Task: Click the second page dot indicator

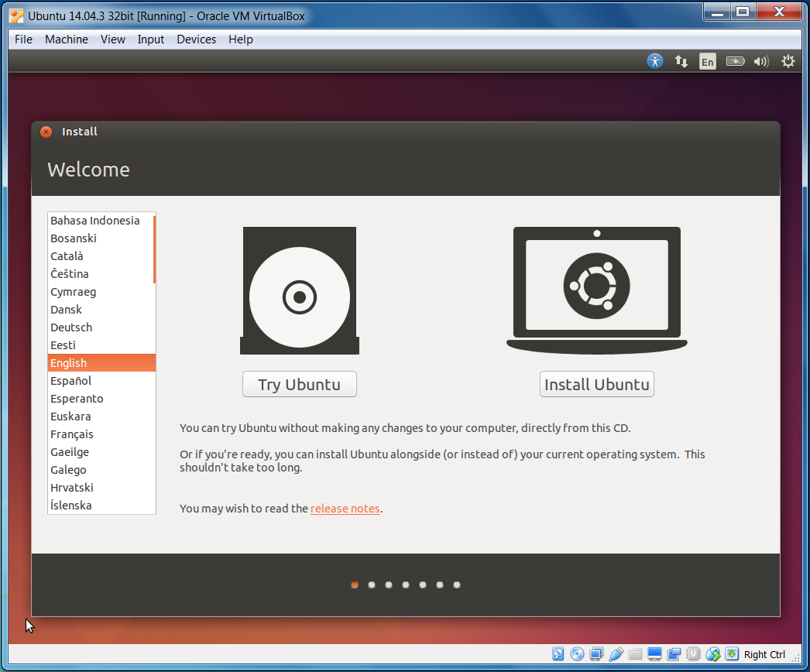Action: [x=371, y=585]
